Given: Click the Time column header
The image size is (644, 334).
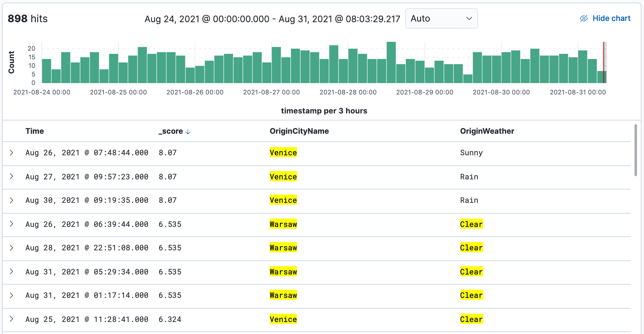Looking at the screenshot, I should [x=35, y=131].
